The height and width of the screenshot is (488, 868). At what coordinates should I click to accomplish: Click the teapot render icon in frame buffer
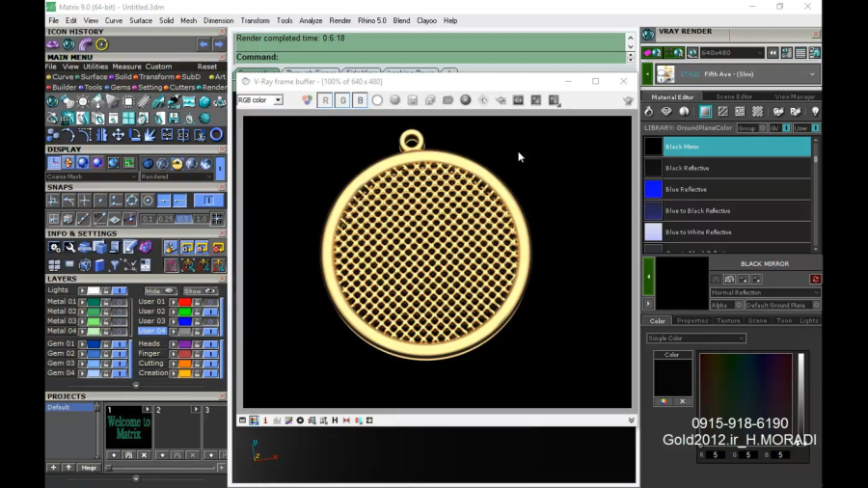(x=628, y=100)
